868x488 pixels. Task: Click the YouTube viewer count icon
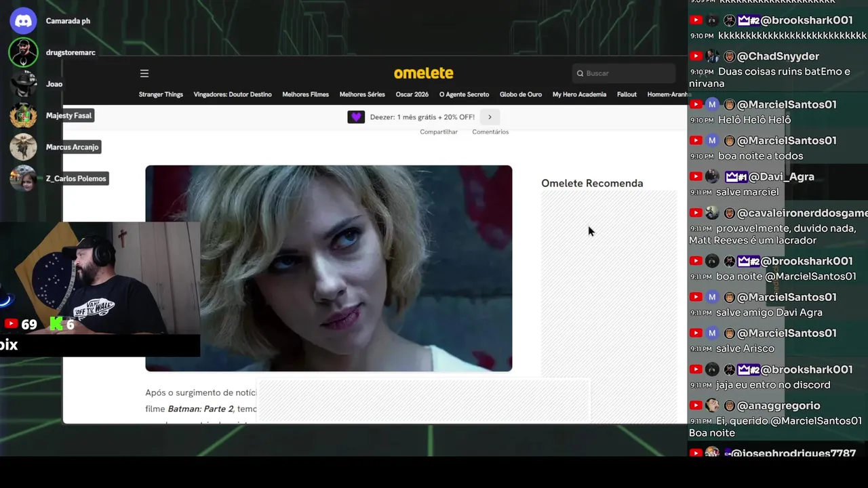(11, 324)
